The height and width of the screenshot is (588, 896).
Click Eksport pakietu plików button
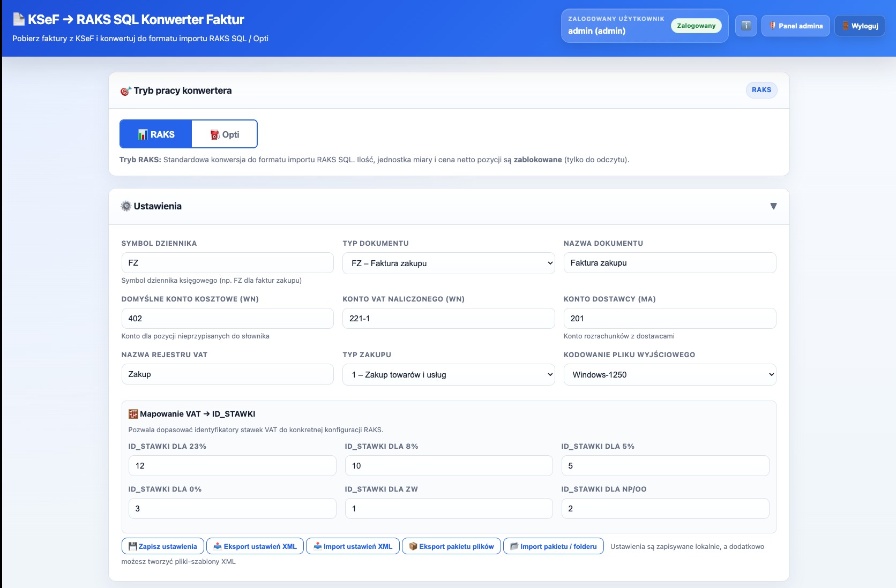(451, 546)
